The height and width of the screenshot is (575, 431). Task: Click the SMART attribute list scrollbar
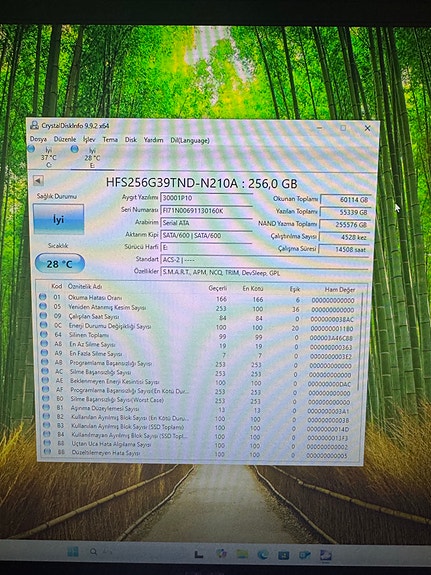pyautogui.click(x=362, y=374)
